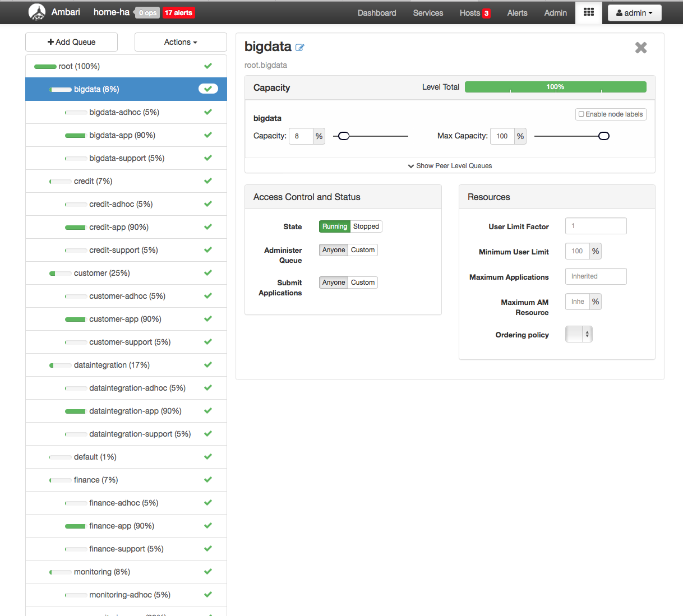
Task: Navigate to the Services menu
Action: click(x=428, y=13)
